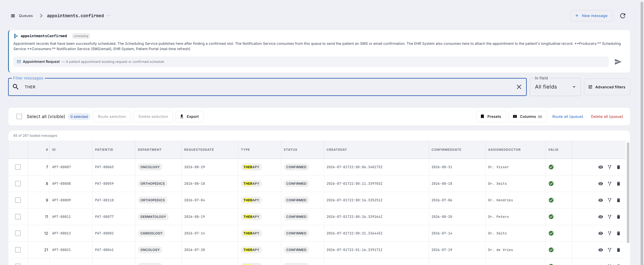Open the Queues list icon in breadcrumb

(x=13, y=16)
